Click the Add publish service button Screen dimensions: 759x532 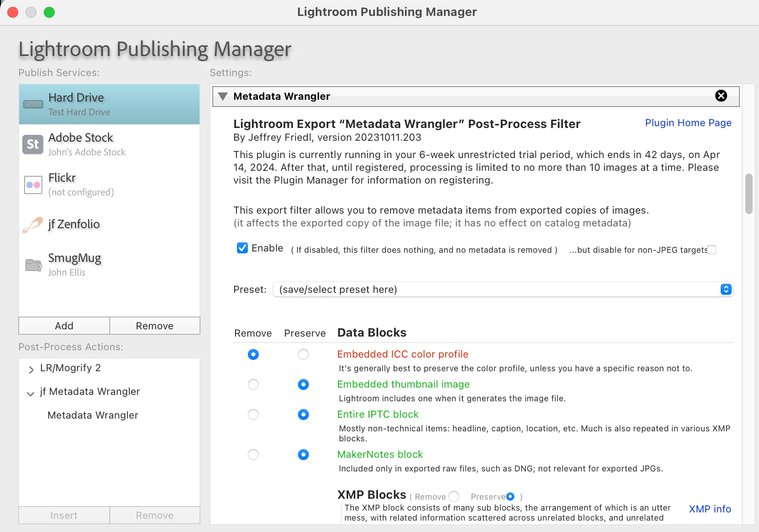tap(64, 326)
